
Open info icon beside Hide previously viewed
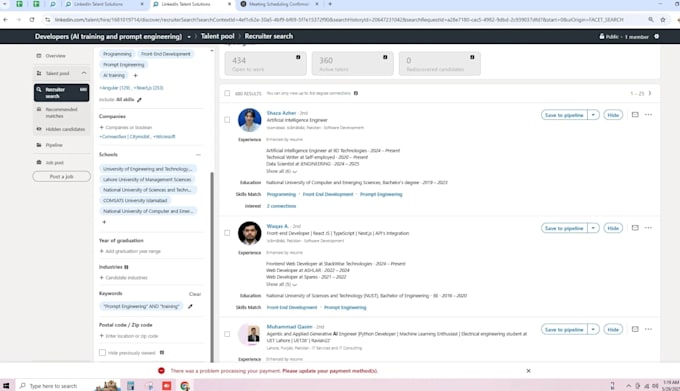click(x=162, y=352)
